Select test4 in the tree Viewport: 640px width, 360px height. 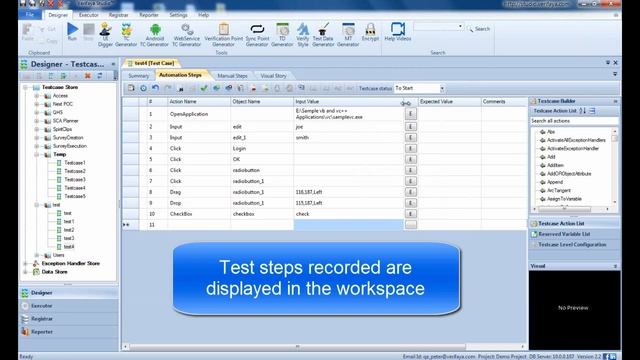[69, 247]
